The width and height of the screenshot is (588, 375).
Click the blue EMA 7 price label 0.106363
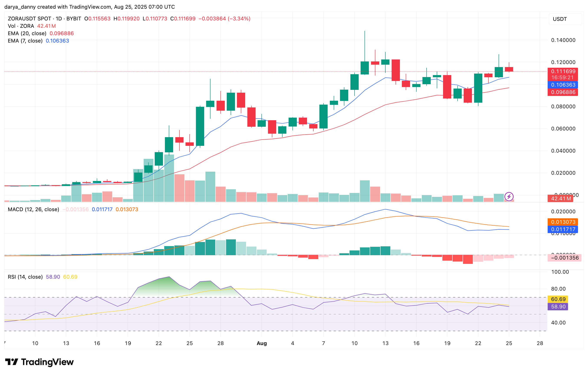tap(563, 85)
